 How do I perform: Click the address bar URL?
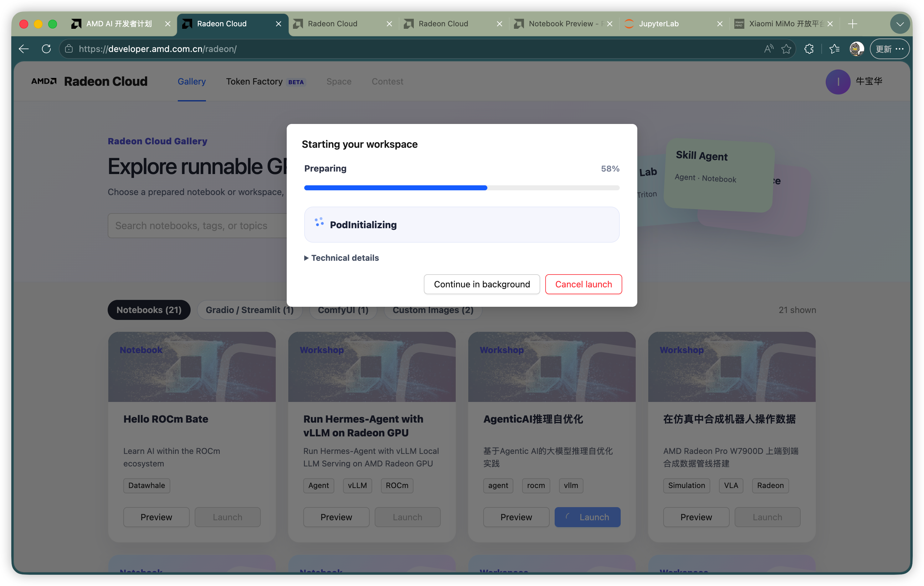[x=157, y=49]
